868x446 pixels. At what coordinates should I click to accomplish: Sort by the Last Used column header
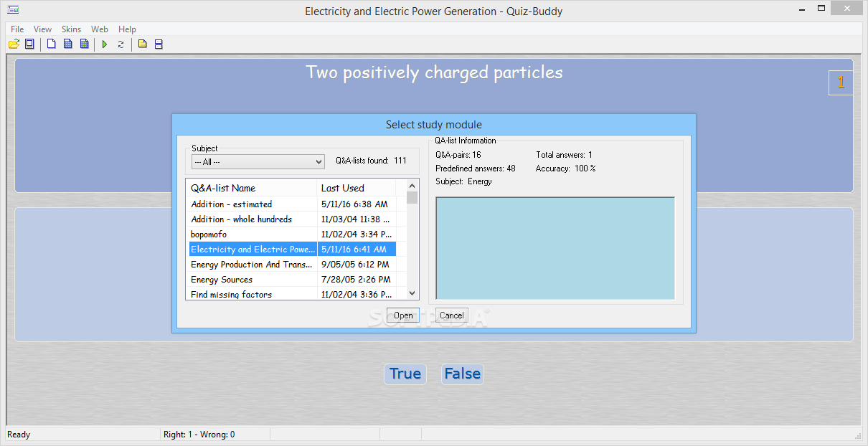pyautogui.click(x=357, y=188)
